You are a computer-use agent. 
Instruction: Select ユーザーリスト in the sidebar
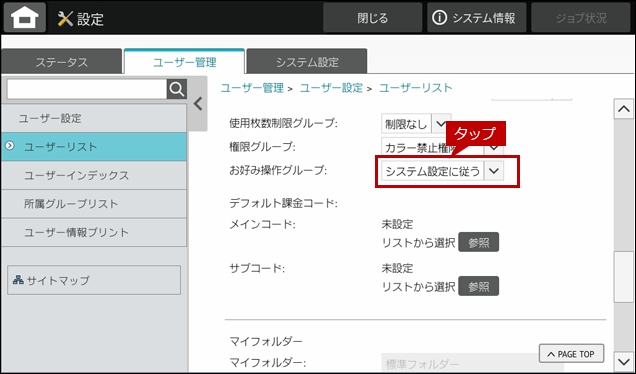click(x=94, y=147)
